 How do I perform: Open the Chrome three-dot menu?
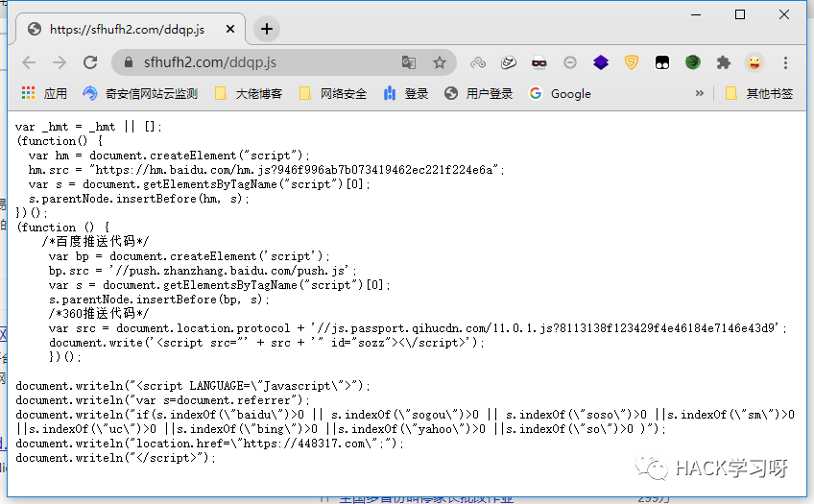(x=785, y=62)
